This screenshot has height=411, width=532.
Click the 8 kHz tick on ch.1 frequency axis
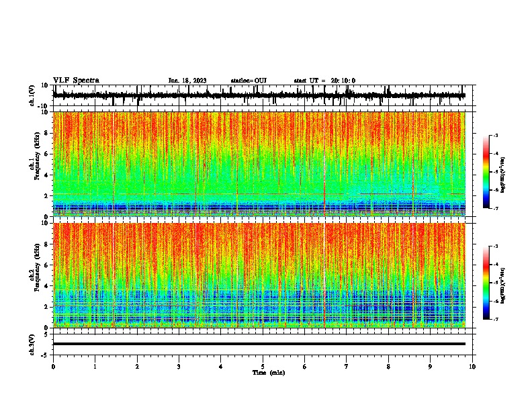[46, 133]
